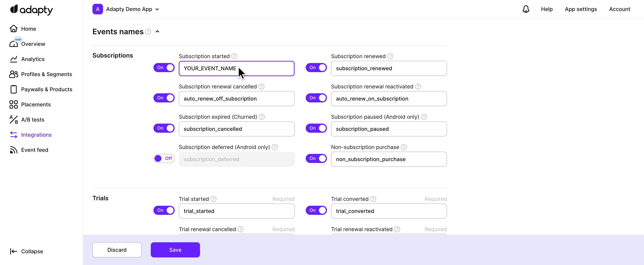Open the Paywalls & Products icon
The image size is (644, 265).
tap(13, 89)
